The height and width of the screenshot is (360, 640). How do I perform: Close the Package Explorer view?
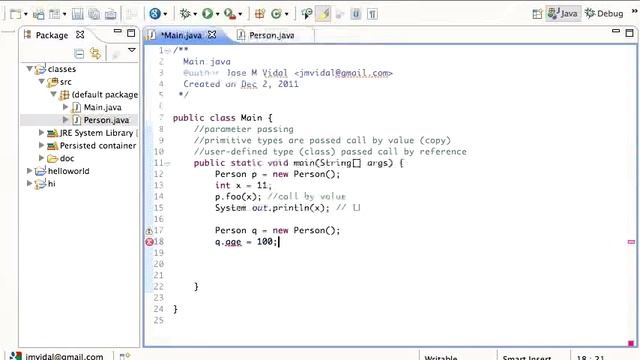(x=80, y=35)
